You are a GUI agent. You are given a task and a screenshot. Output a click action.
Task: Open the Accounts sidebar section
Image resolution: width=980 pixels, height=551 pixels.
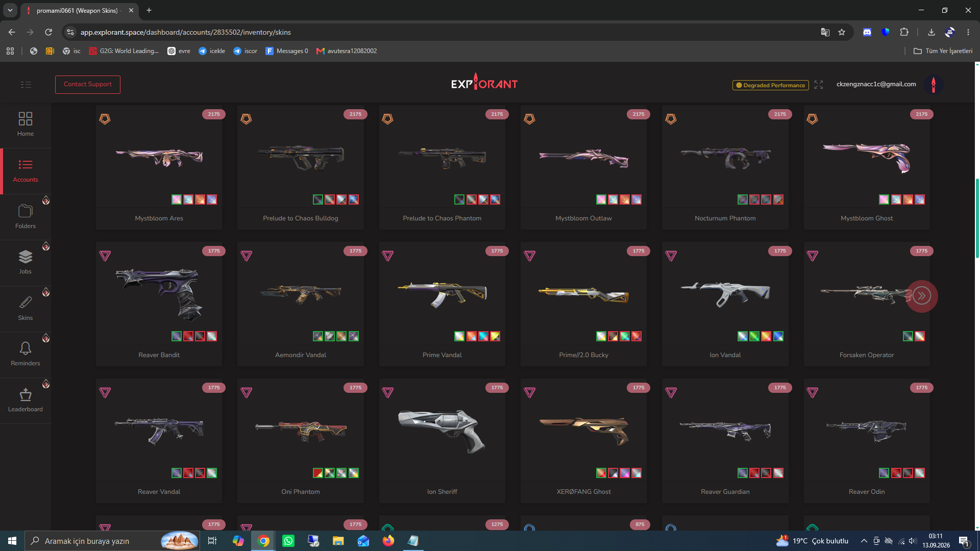tap(26, 171)
